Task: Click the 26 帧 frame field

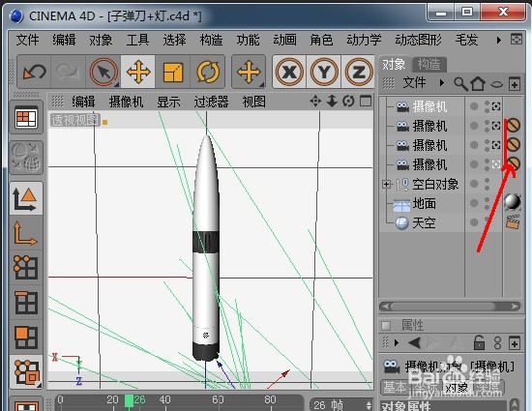Action: 341,404
